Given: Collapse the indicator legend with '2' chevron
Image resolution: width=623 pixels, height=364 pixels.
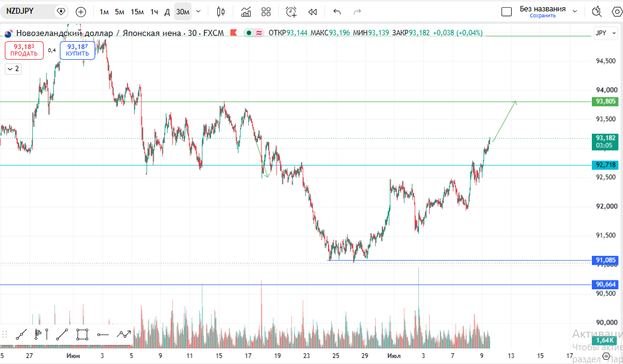Looking at the screenshot, I should (13, 69).
